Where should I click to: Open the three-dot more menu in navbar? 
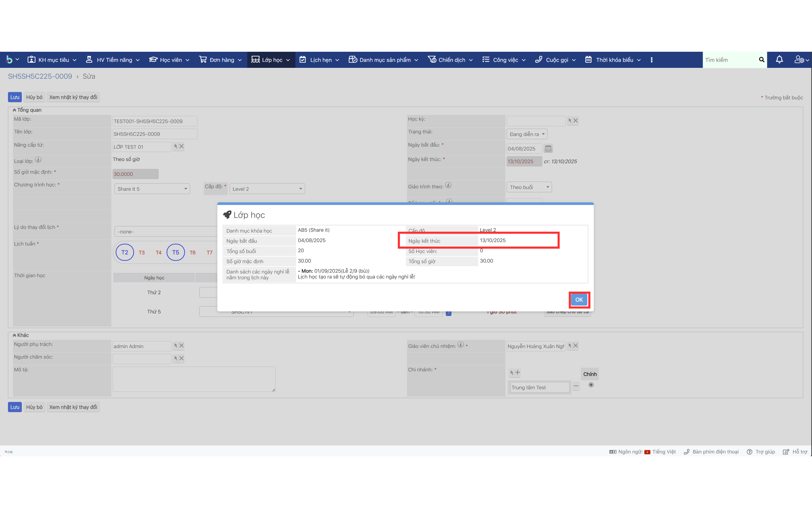point(651,60)
